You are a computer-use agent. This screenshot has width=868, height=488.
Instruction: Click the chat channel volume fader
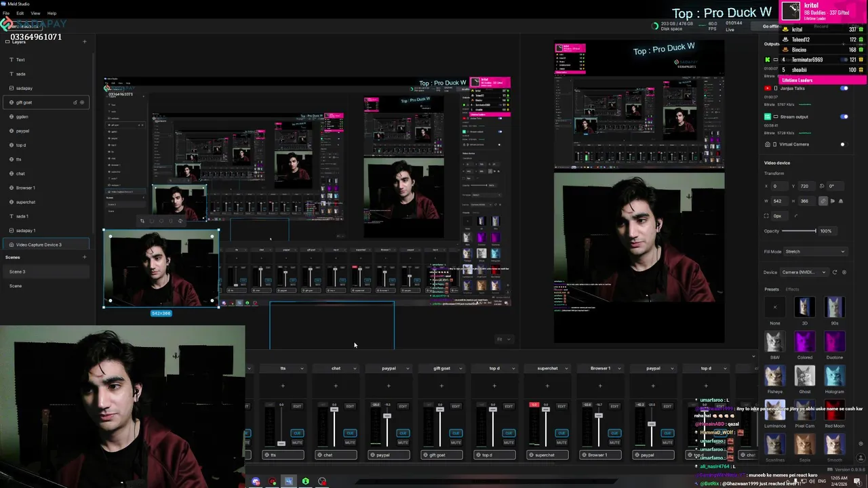click(334, 410)
